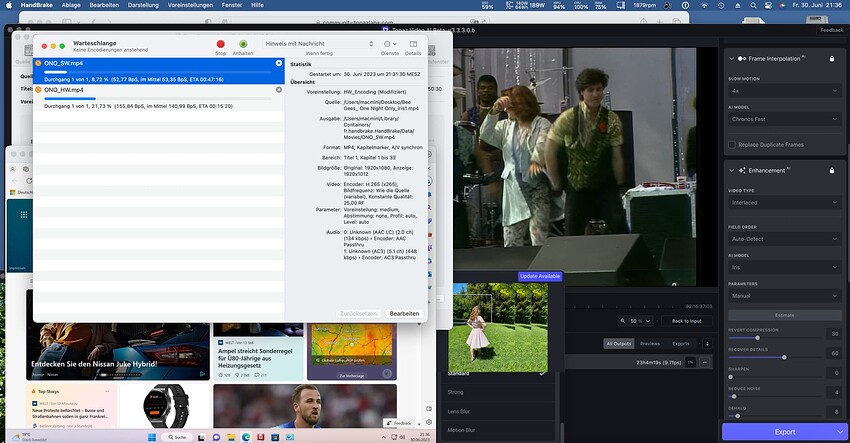
Task: Enable Replace Duplicate Frames checkbox
Action: point(732,145)
